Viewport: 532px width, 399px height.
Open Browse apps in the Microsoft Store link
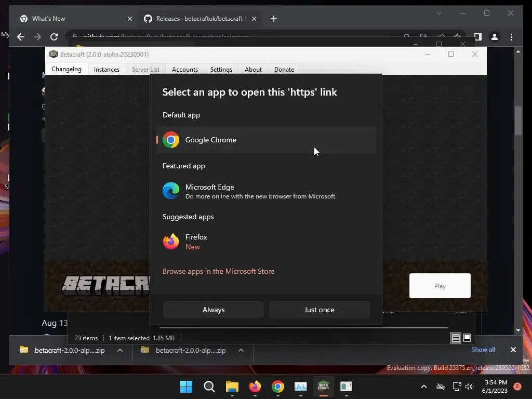pos(219,271)
